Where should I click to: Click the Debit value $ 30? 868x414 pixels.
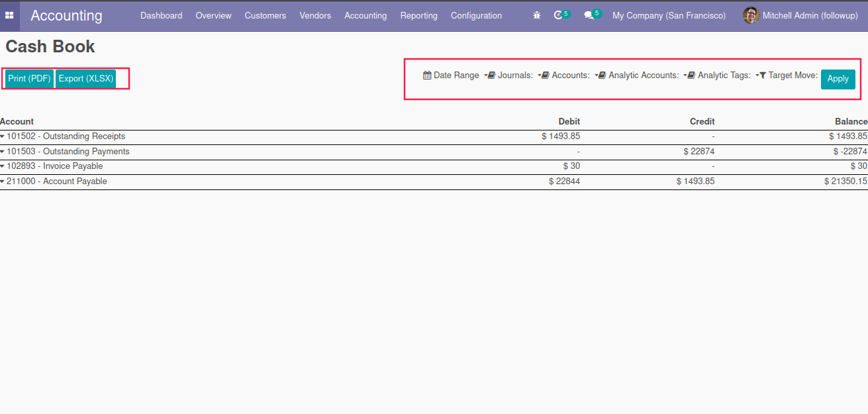coord(571,166)
